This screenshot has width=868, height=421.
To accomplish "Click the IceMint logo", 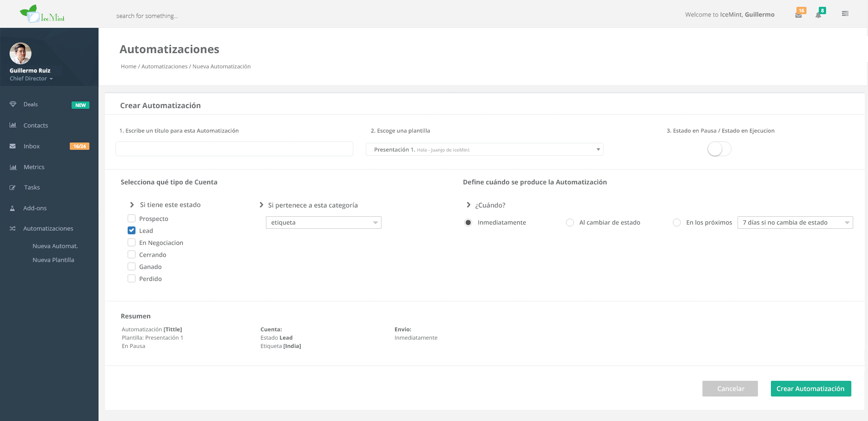I will [x=42, y=14].
